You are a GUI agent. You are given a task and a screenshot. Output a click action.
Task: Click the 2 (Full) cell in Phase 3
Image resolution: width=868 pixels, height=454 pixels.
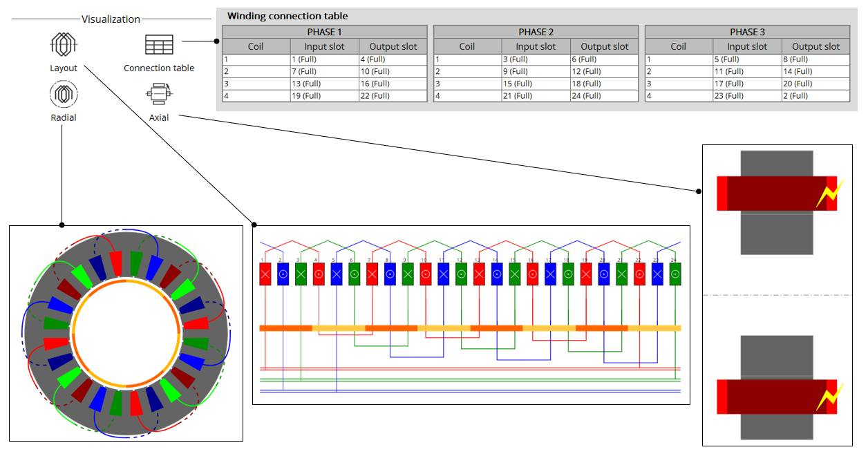click(815, 96)
